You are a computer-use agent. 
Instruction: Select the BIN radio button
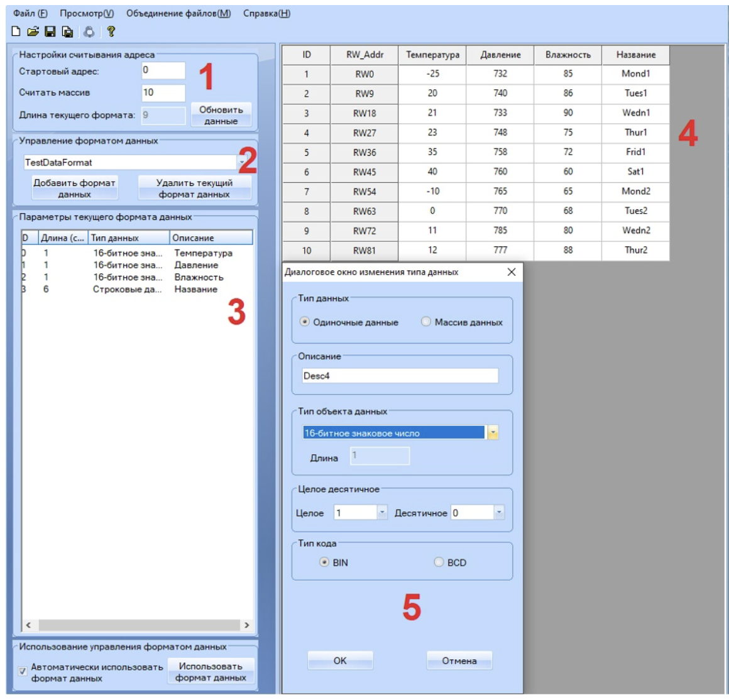[324, 562]
